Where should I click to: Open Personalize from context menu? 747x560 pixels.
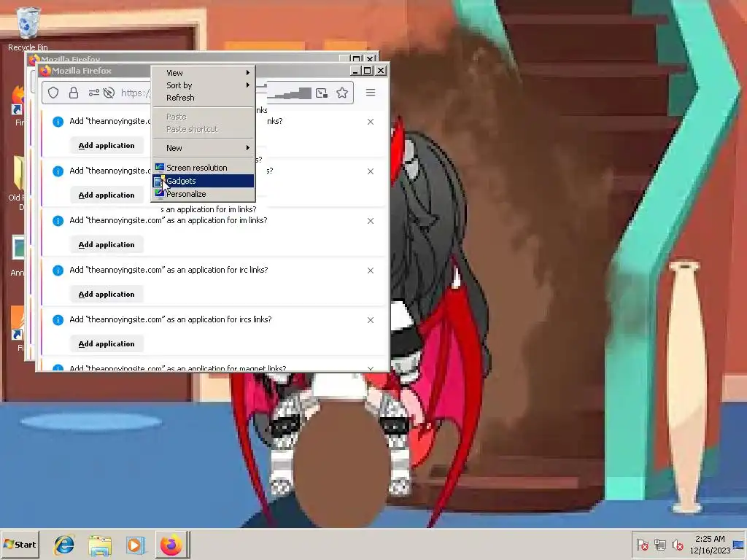(203, 194)
